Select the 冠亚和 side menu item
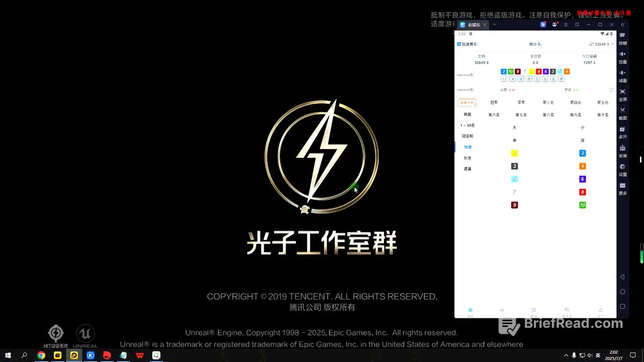 coord(467,136)
